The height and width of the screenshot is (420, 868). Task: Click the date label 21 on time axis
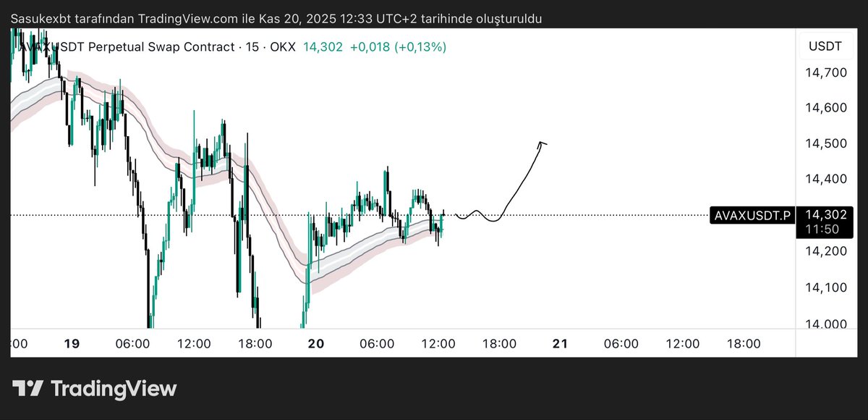pyautogui.click(x=559, y=344)
